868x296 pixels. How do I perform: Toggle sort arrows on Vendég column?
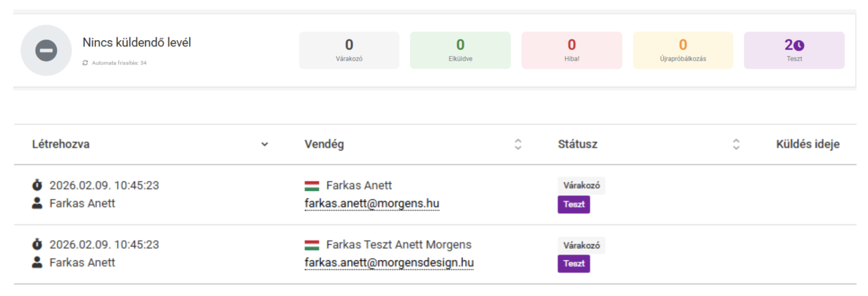(518, 145)
